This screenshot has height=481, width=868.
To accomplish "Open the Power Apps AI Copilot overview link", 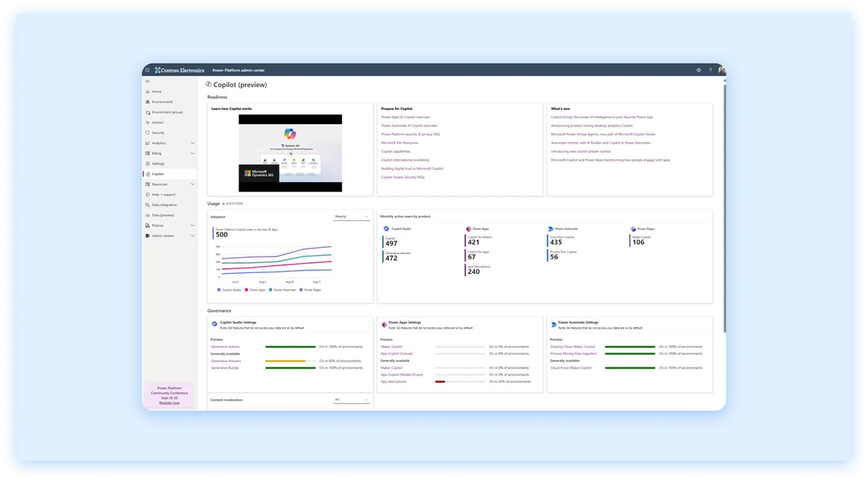I will tap(405, 117).
